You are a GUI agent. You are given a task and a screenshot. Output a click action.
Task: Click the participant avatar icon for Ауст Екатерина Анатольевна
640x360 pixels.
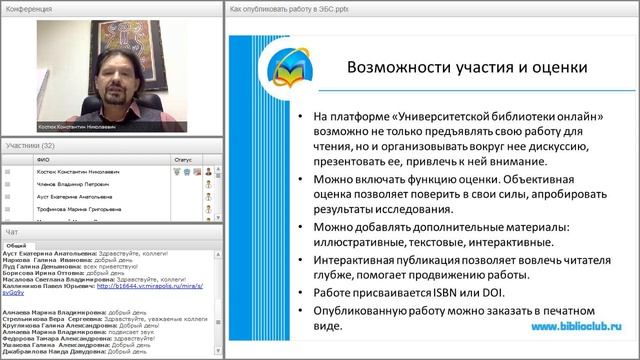[209, 197]
